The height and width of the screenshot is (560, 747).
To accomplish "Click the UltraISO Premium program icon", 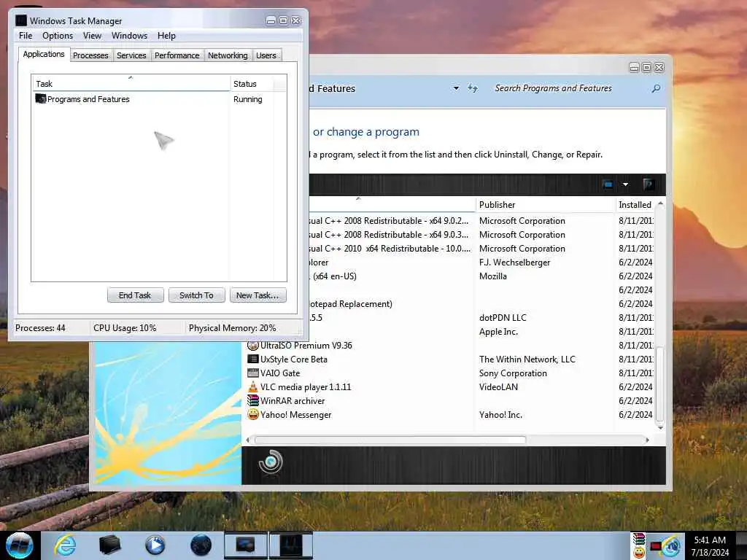I will [253, 345].
